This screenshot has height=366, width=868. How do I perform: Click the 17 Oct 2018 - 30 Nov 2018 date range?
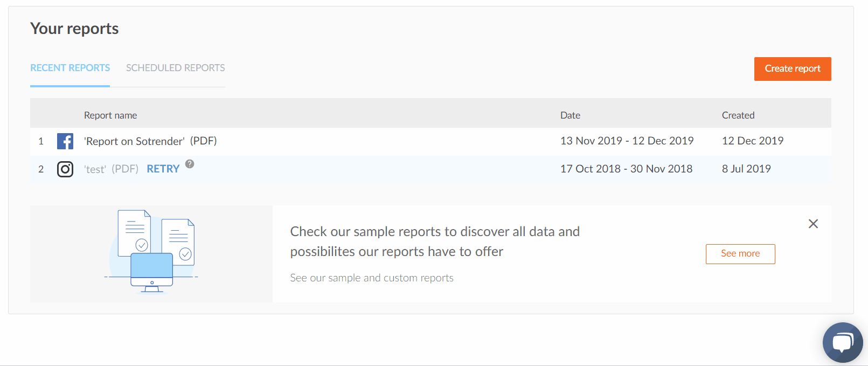[x=627, y=169]
